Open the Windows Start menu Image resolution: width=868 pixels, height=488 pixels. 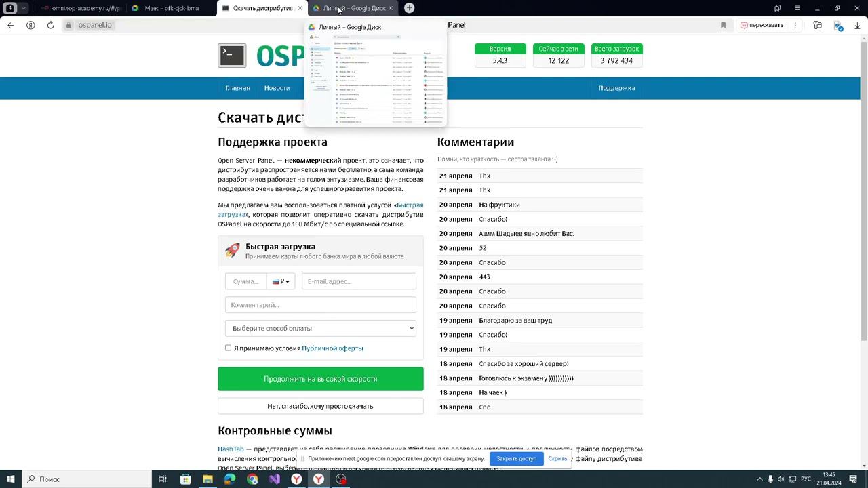coord(11,479)
